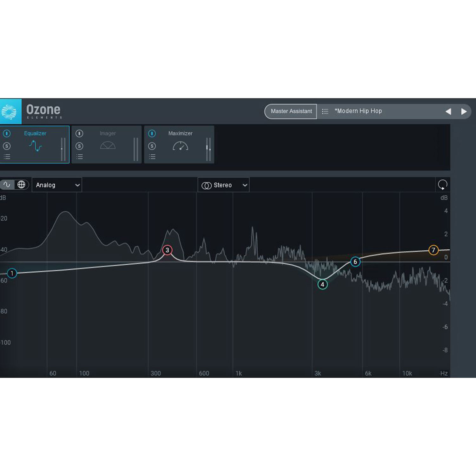Open Master Assistant
Image resolution: width=476 pixels, height=476 pixels.
(291, 111)
